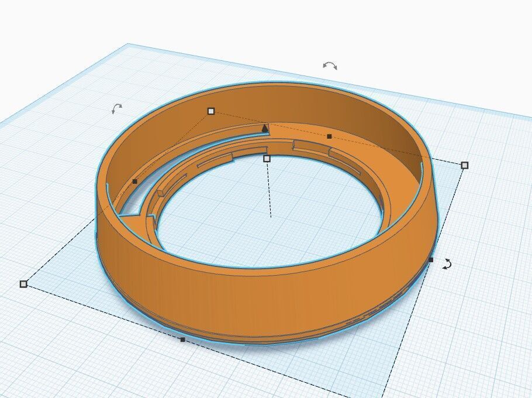
Task: Select the black midpoint handle on the front-left edge
Action: pos(182,339)
